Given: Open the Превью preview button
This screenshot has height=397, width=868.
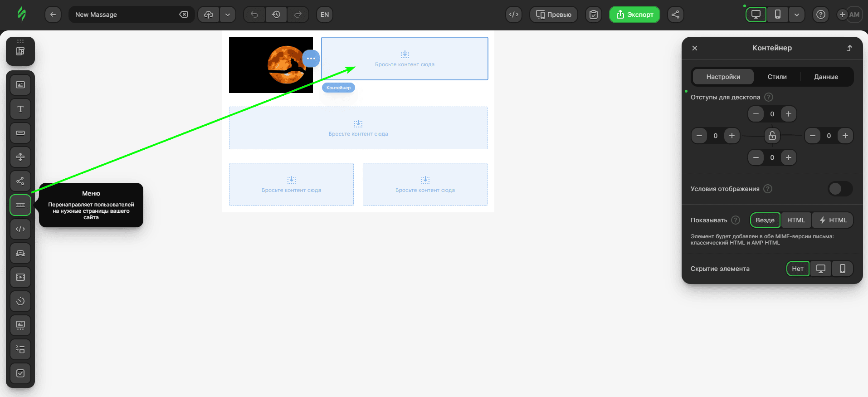Looking at the screenshot, I should coord(553,15).
